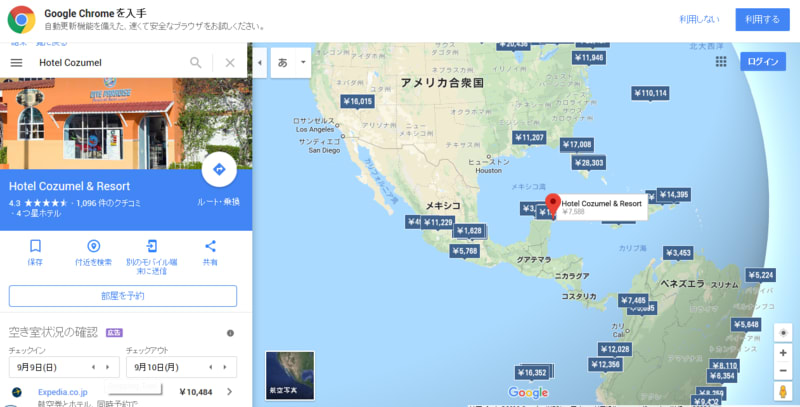Step check-in date backward

coord(93,367)
